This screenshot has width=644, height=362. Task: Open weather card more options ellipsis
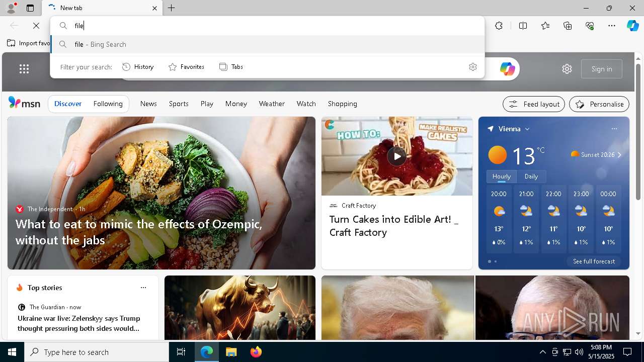click(614, 129)
